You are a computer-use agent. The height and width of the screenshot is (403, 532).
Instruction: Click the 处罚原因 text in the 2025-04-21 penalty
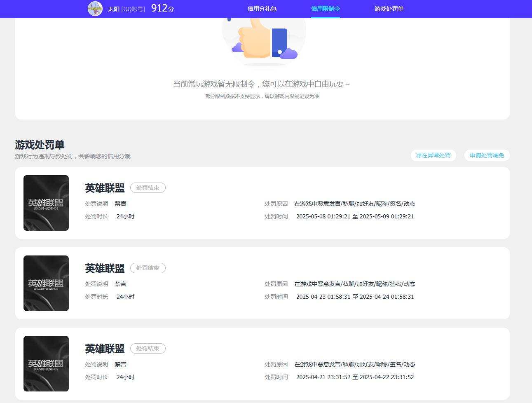355,364
